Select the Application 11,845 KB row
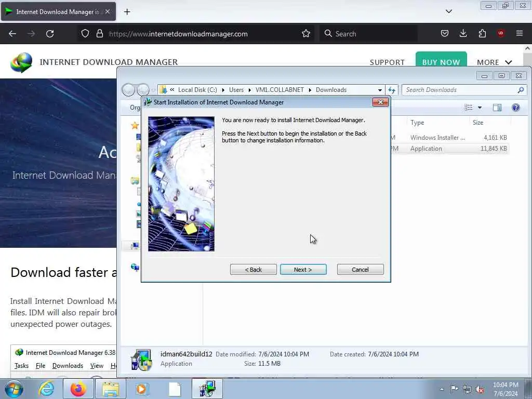This screenshot has height=399, width=532. pyautogui.click(x=449, y=149)
